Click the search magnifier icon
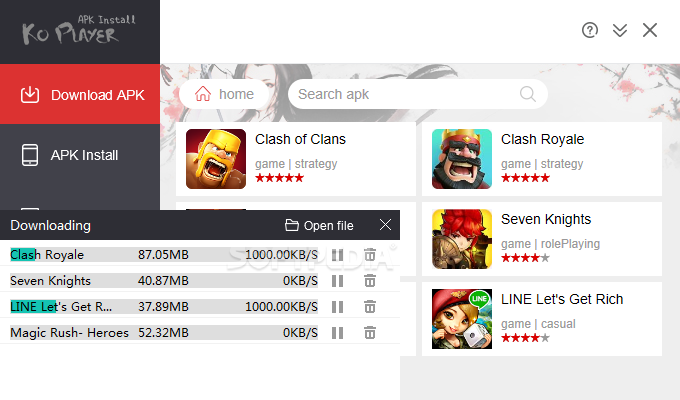This screenshot has height=400, width=680. coord(528,94)
